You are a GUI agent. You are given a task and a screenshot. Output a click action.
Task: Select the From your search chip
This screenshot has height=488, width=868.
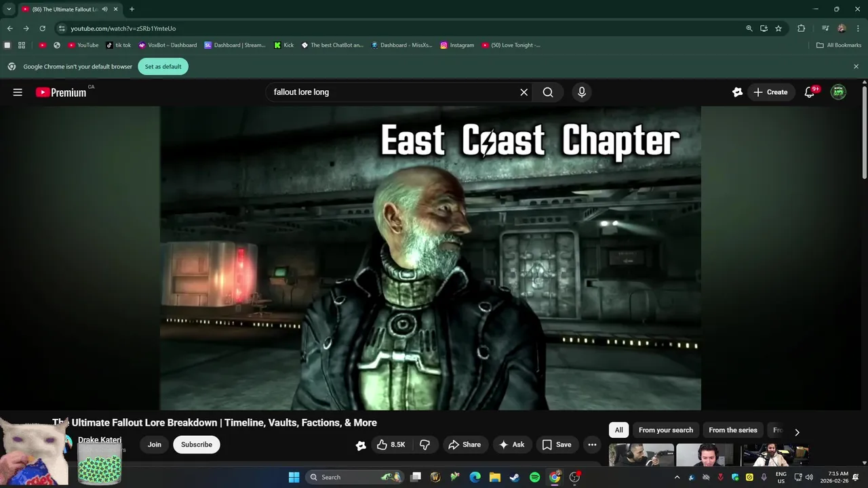click(665, 430)
